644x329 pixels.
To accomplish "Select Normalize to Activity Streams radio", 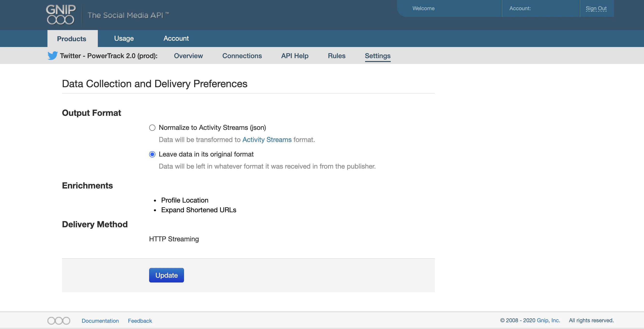I will 152,128.
